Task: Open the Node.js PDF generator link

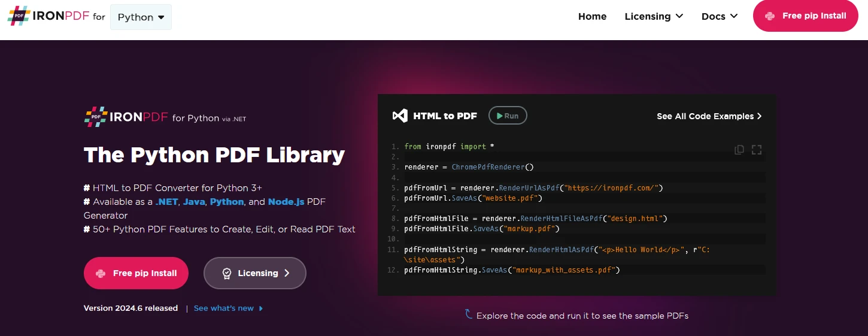Action: click(286, 202)
